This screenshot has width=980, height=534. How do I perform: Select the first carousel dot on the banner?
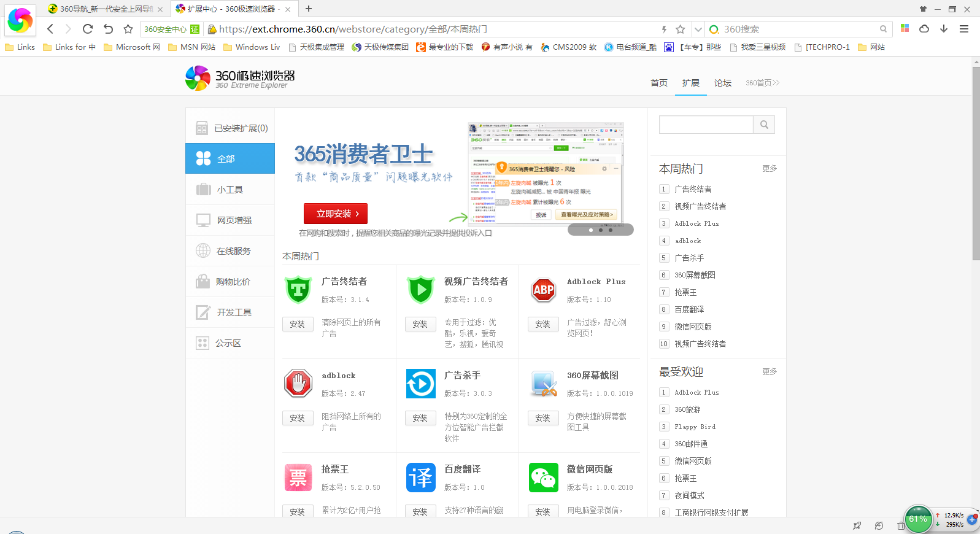tap(590, 230)
